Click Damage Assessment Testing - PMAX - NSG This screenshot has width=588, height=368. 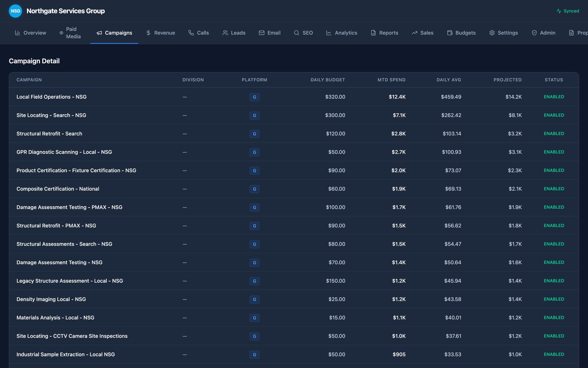tap(69, 207)
